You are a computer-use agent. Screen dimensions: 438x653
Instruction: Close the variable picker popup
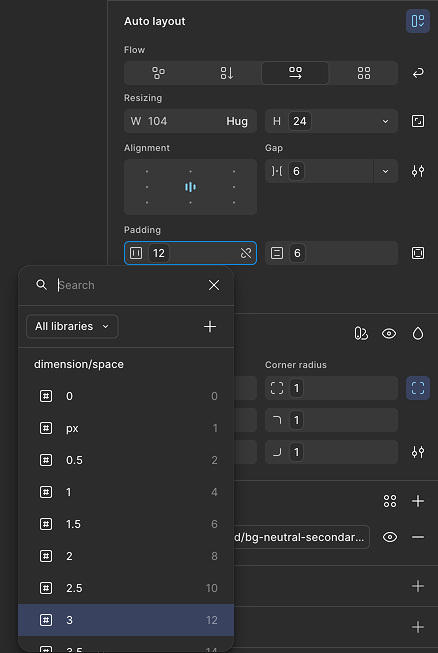(214, 285)
